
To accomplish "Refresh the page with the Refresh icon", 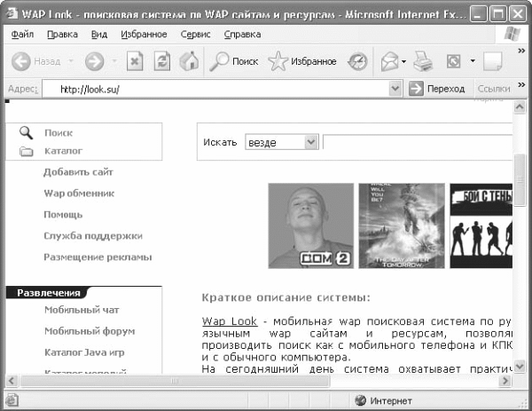I will pyautogui.click(x=162, y=61).
